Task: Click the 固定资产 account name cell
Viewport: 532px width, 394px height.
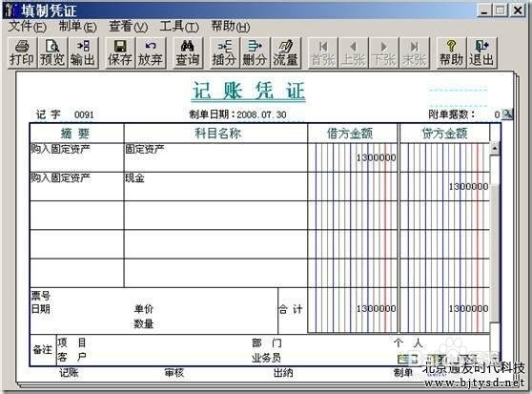Action: (x=215, y=157)
